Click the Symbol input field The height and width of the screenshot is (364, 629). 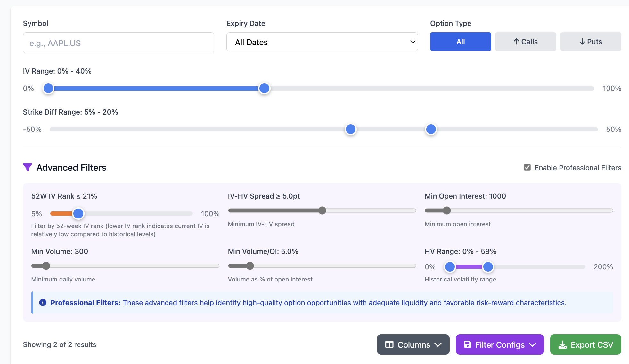pos(118,43)
